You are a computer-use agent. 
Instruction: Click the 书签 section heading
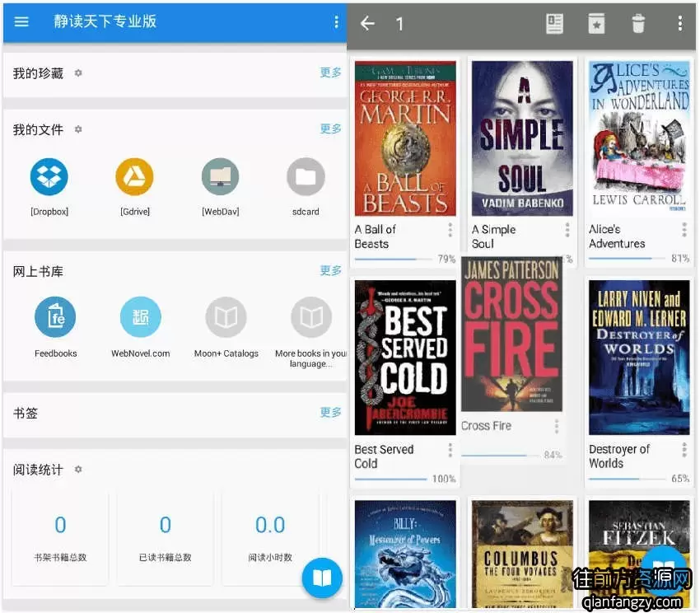coord(25,413)
